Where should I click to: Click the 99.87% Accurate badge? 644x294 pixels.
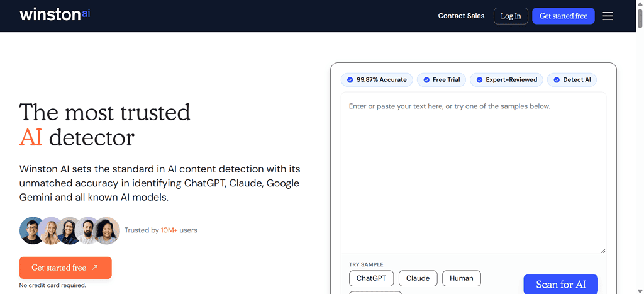click(377, 80)
